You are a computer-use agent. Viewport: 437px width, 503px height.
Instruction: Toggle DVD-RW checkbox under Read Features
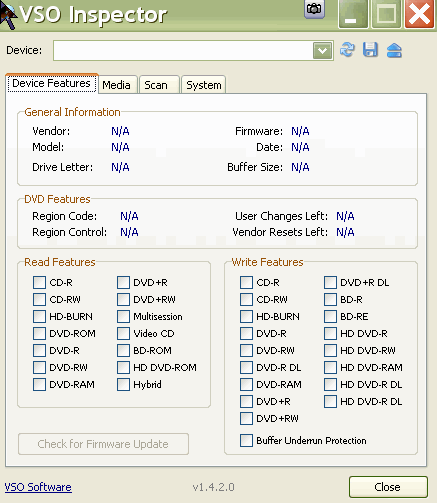point(39,367)
